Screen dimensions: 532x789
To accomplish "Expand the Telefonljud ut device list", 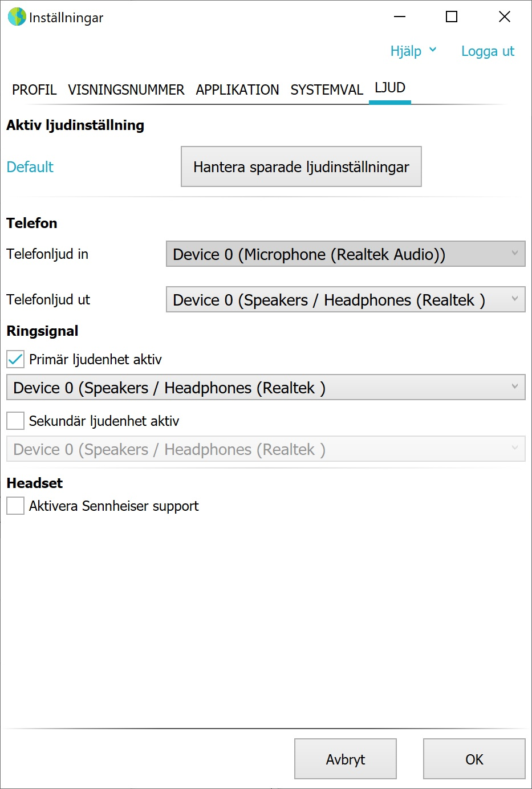I will tap(346, 299).
